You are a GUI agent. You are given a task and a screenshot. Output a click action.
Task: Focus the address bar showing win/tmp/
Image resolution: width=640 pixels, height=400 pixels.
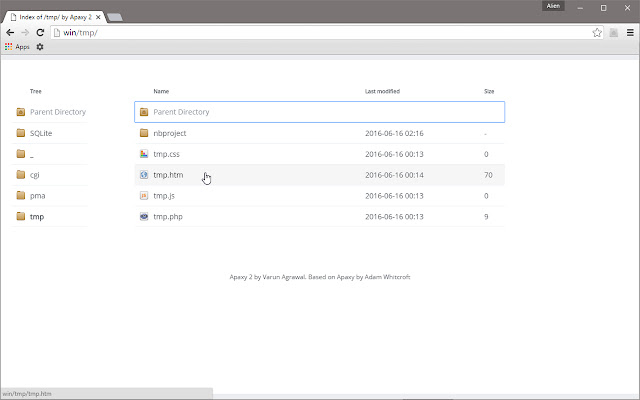tap(300, 33)
